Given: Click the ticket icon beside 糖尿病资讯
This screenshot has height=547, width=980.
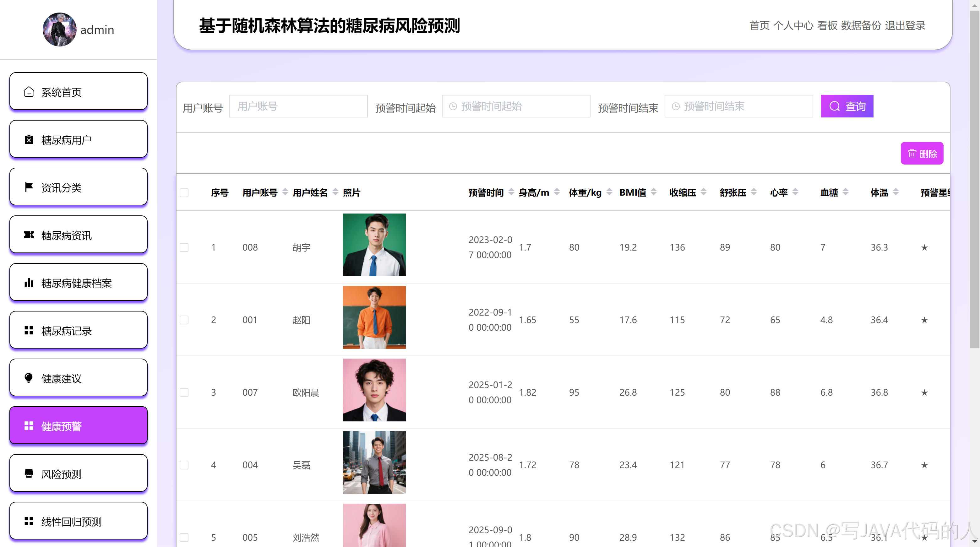Looking at the screenshot, I should 29,235.
